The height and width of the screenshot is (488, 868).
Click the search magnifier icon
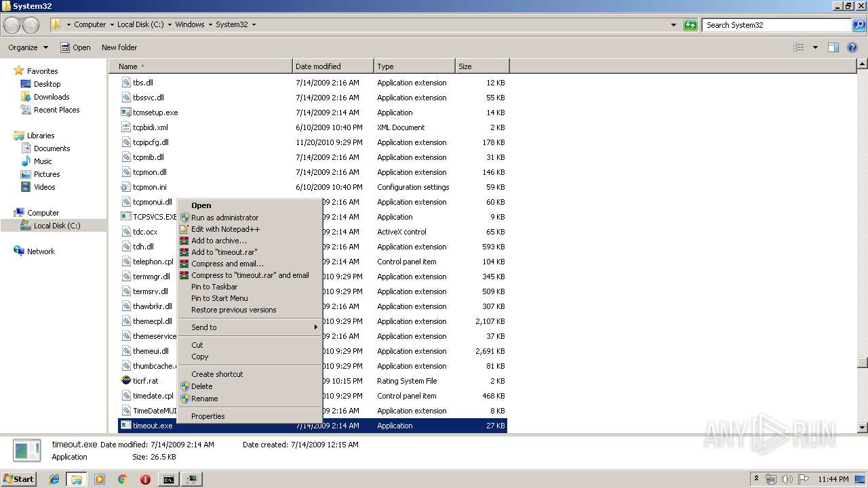click(859, 25)
